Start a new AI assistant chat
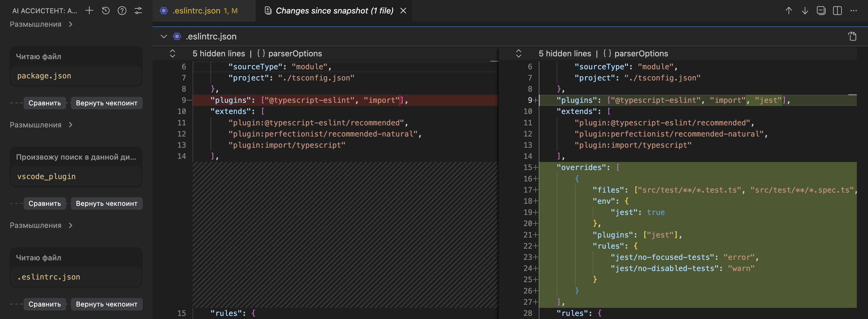 pyautogui.click(x=89, y=11)
